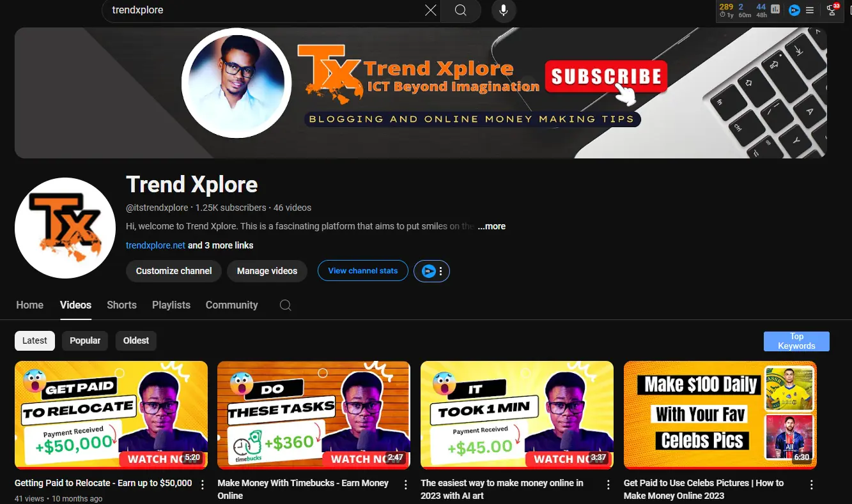Open the Celebs Pictures video thumbnail

tap(720, 415)
